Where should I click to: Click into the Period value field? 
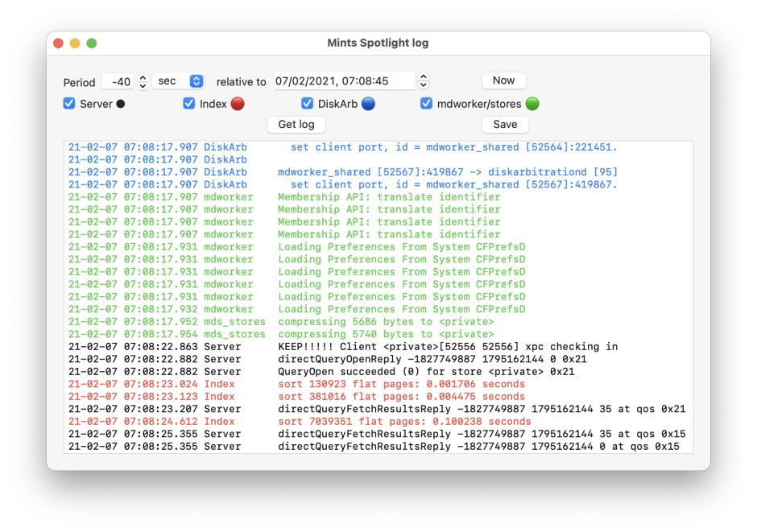pyautogui.click(x=118, y=82)
